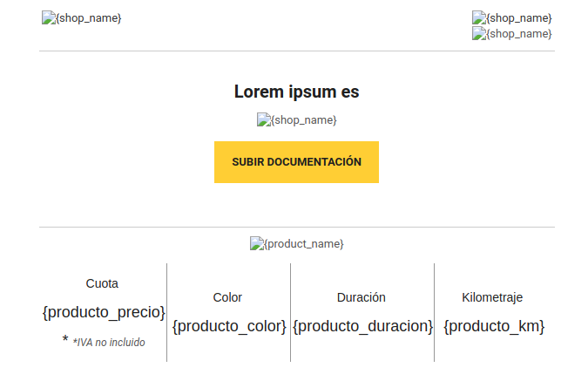The height and width of the screenshot is (381, 588).
Task: Click the '*IVA no incluido' note
Action: 109,343
